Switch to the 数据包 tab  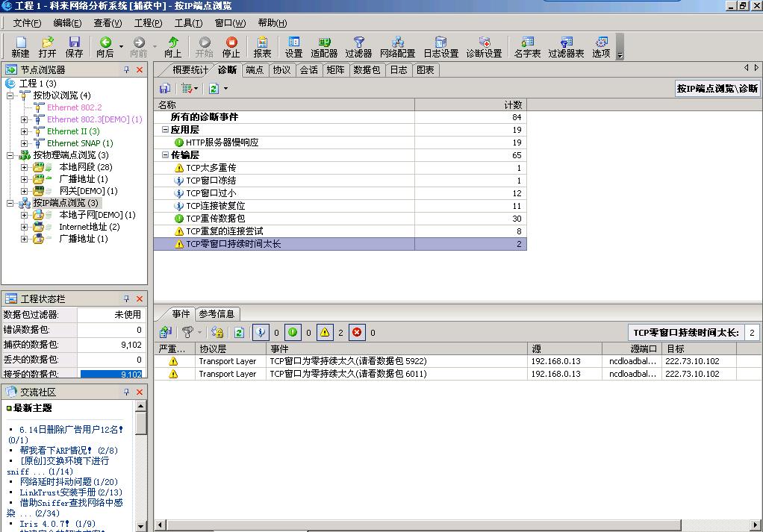click(x=367, y=70)
